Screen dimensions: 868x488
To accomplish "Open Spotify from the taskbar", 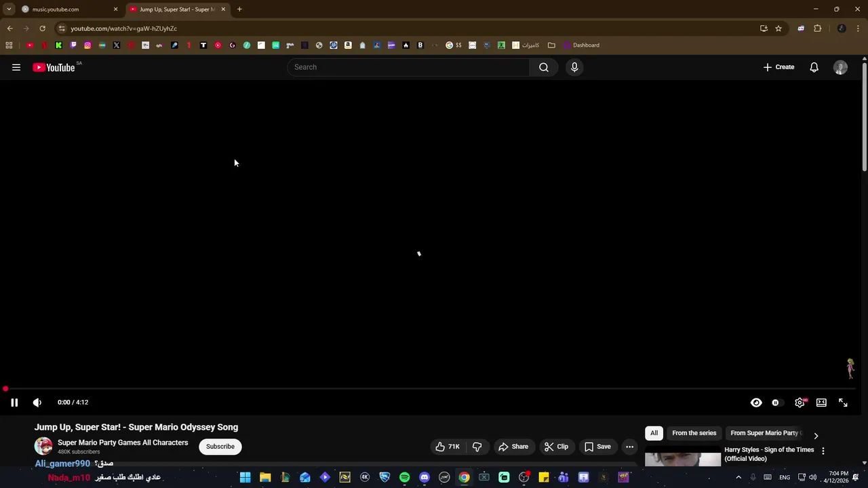I will click(x=405, y=477).
